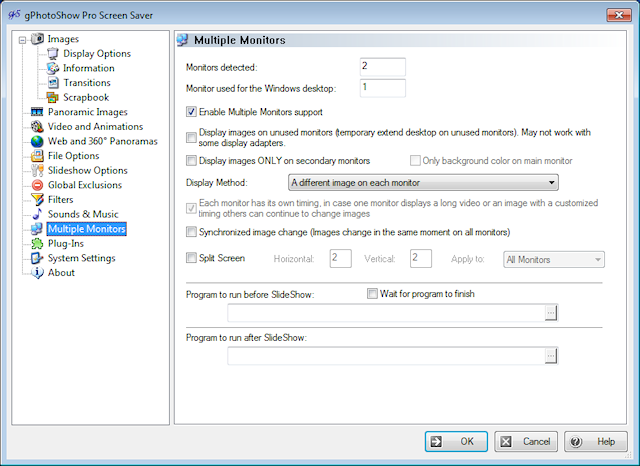Screen dimensions: 640x466
Task: Toggle Each monitor has its own timing
Action: click(191, 208)
